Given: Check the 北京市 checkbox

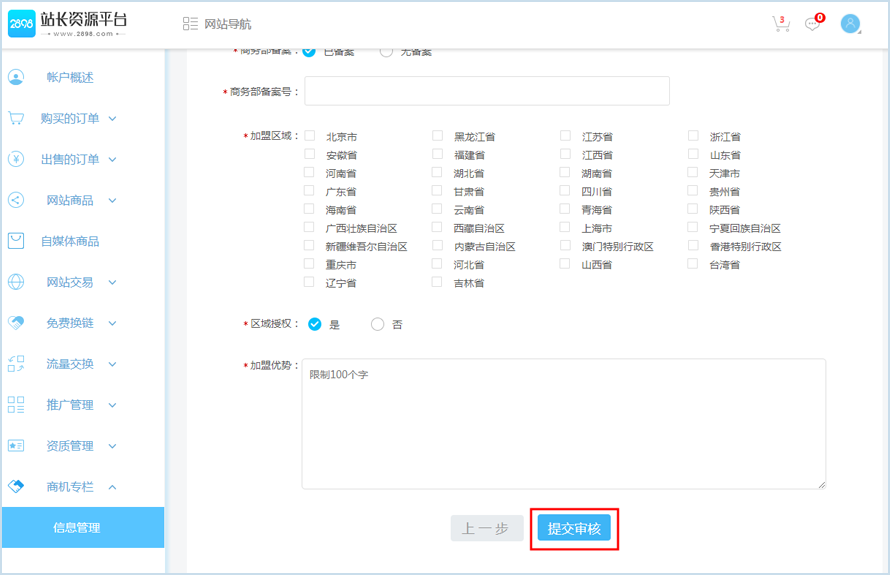Looking at the screenshot, I should click(x=310, y=136).
